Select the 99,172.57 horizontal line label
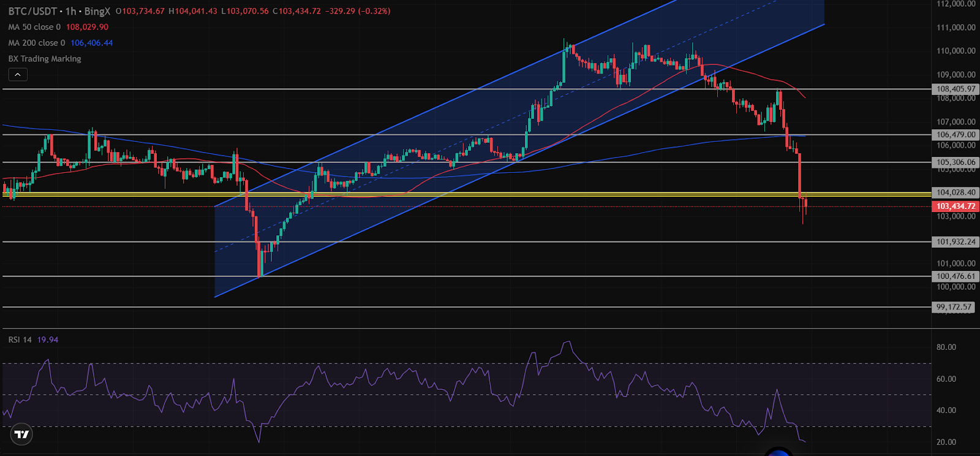This screenshot has width=980, height=456. [x=954, y=307]
